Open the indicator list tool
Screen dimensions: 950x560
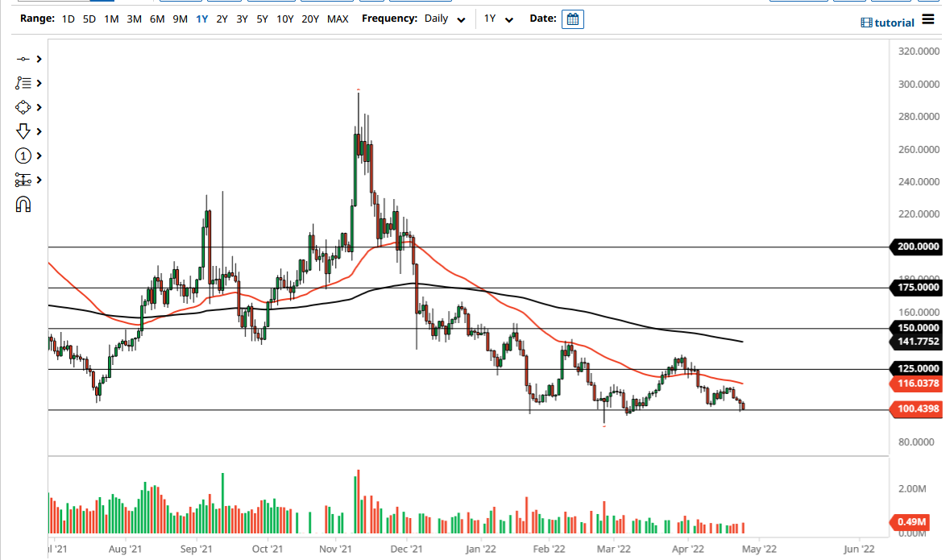(x=24, y=83)
